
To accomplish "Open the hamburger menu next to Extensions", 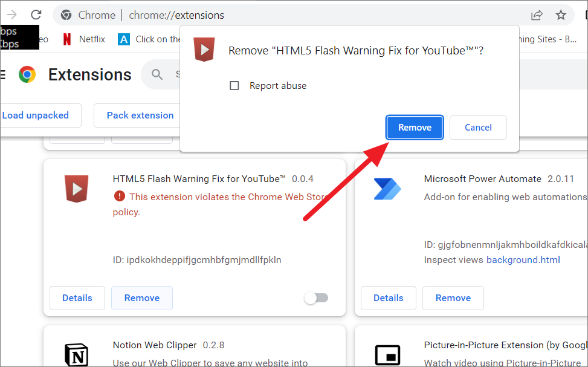I will pos(3,74).
